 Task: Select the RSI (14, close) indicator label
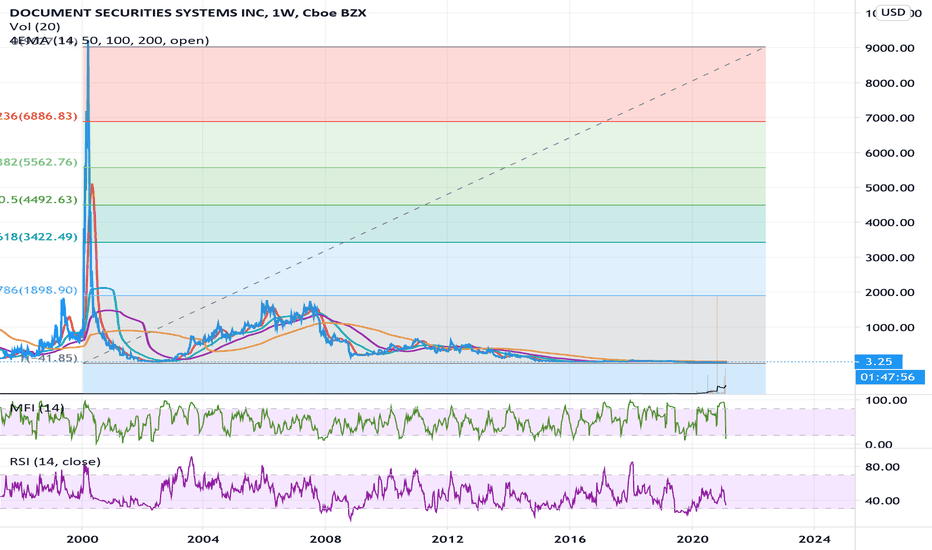55,461
